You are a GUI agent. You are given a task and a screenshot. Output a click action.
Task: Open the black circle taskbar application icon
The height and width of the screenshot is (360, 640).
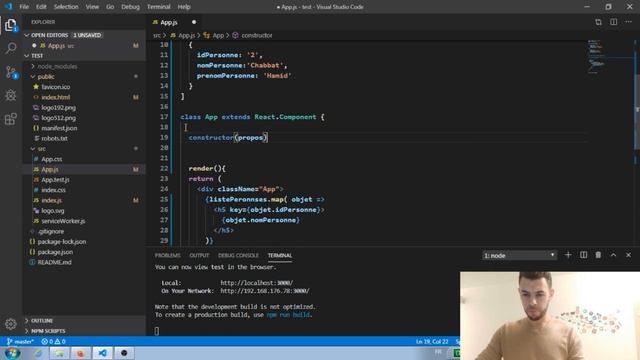click(x=124, y=353)
